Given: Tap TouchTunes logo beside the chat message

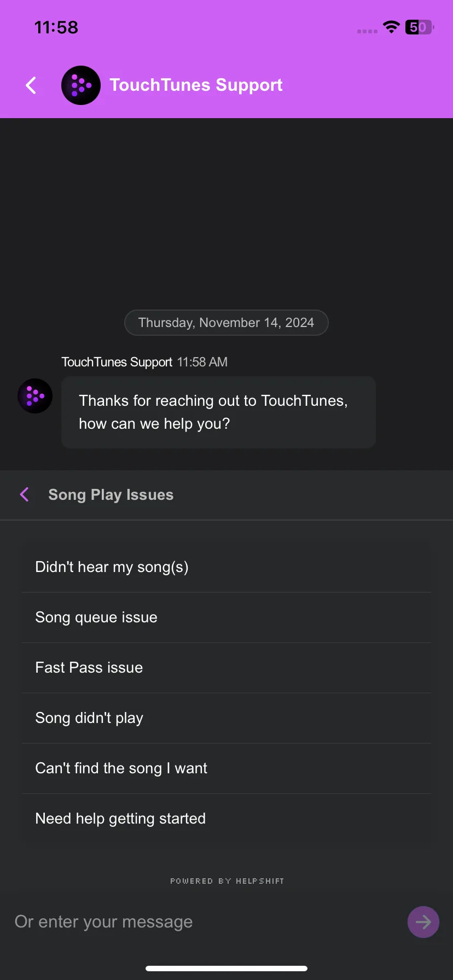Looking at the screenshot, I should point(35,396).
